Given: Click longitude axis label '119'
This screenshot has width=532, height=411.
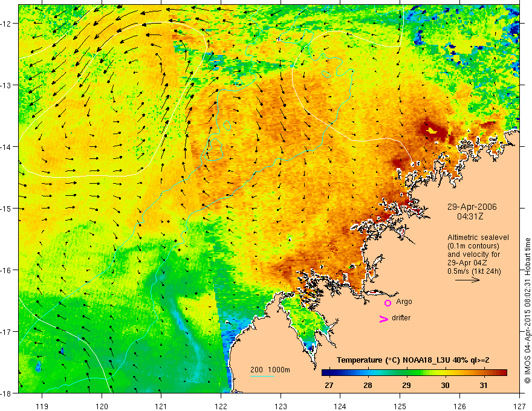Looking at the screenshot, I should pos(42,406).
